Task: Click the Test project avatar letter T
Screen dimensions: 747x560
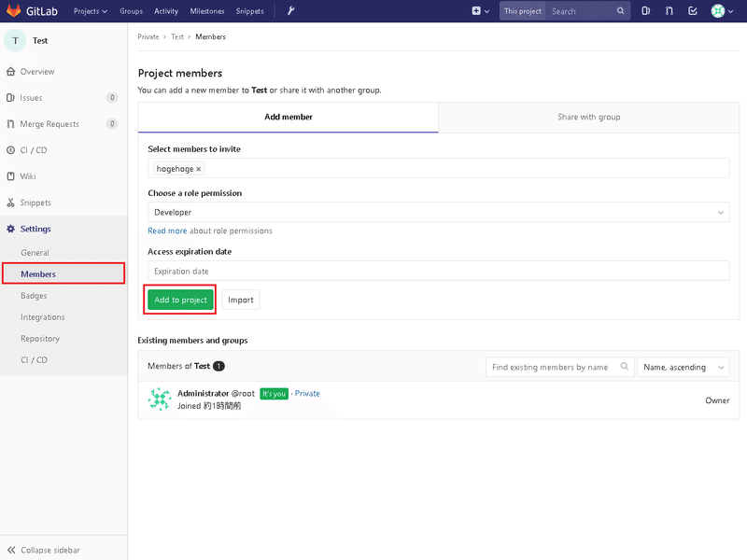Action: (15, 40)
